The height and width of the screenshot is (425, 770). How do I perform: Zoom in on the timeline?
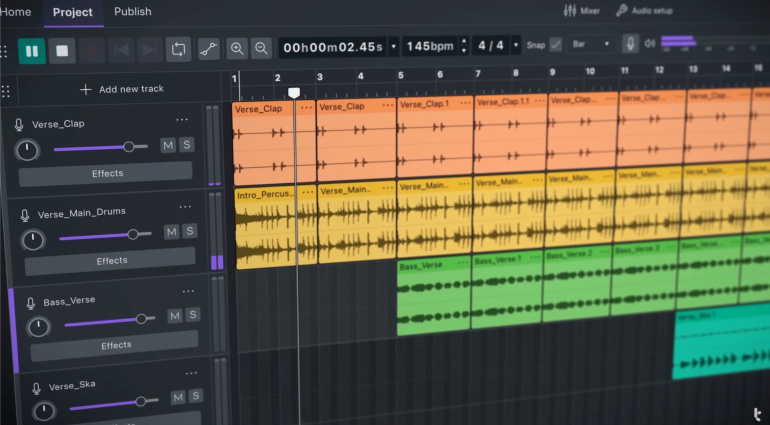coord(237,48)
